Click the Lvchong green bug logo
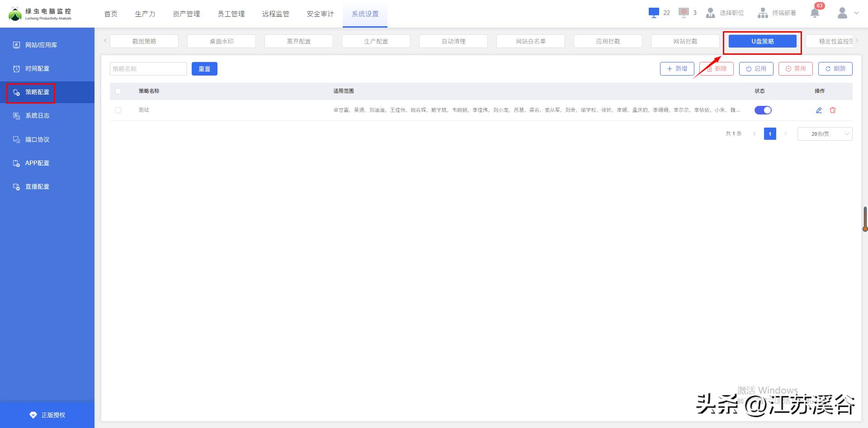This screenshot has width=868, height=428. point(15,14)
